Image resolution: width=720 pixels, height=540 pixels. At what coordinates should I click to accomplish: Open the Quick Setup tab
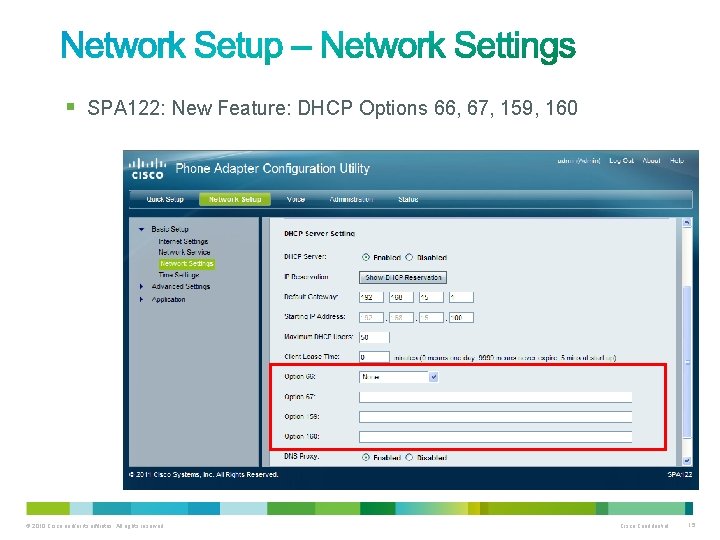click(165, 199)
